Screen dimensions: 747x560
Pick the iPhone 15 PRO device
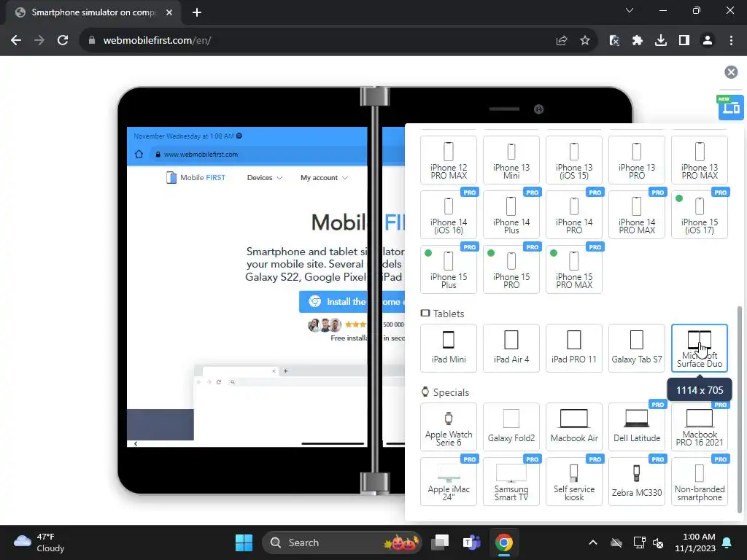(x=511, y=269)
